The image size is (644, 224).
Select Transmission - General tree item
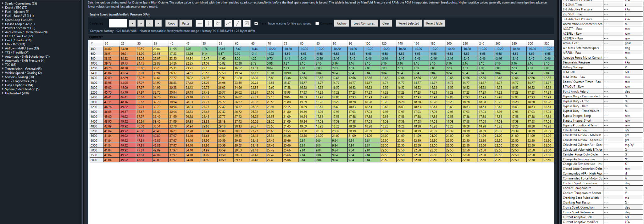[x=23, y=69]
